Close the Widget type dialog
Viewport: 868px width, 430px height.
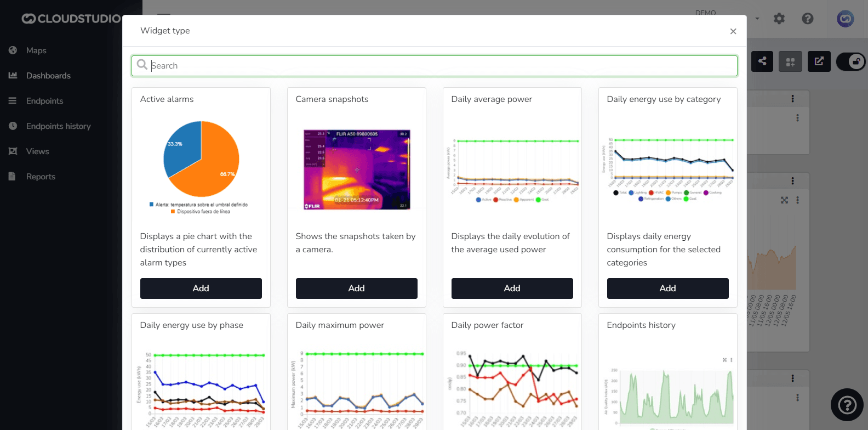click(733, 31)
